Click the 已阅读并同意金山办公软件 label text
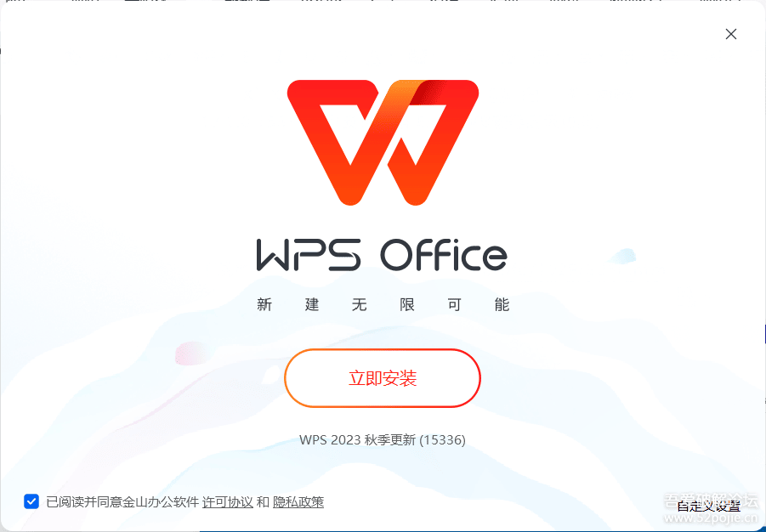 122,502
